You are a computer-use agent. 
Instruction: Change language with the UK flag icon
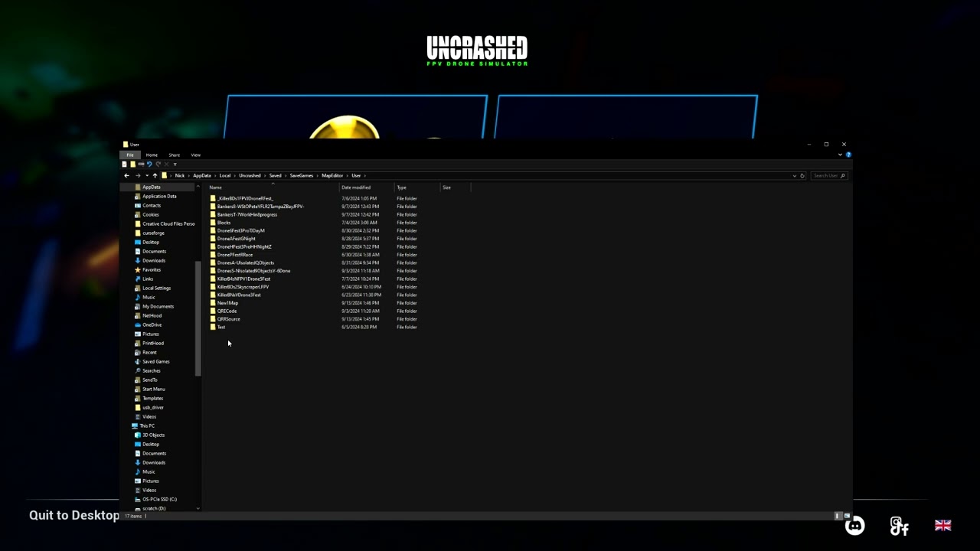[943, 525]
